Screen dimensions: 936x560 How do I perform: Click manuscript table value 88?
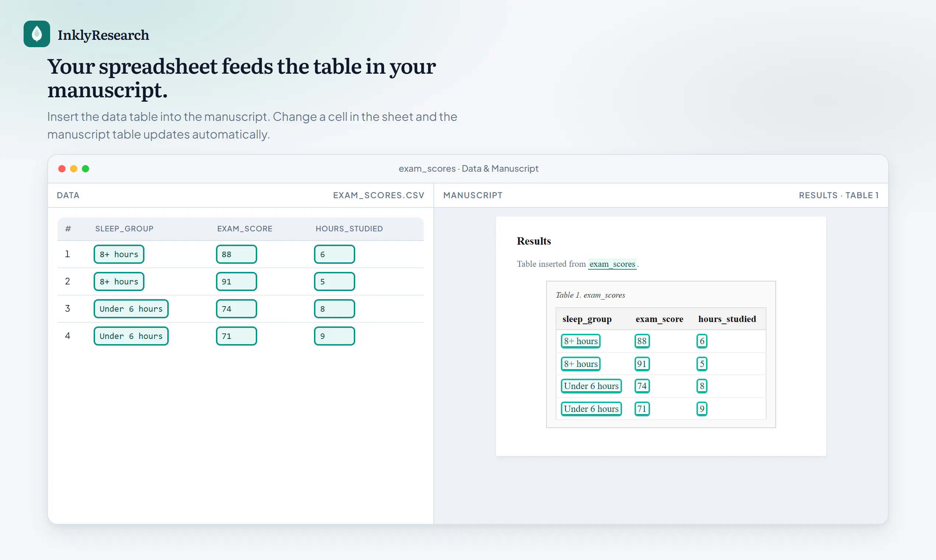click(642, 341)
